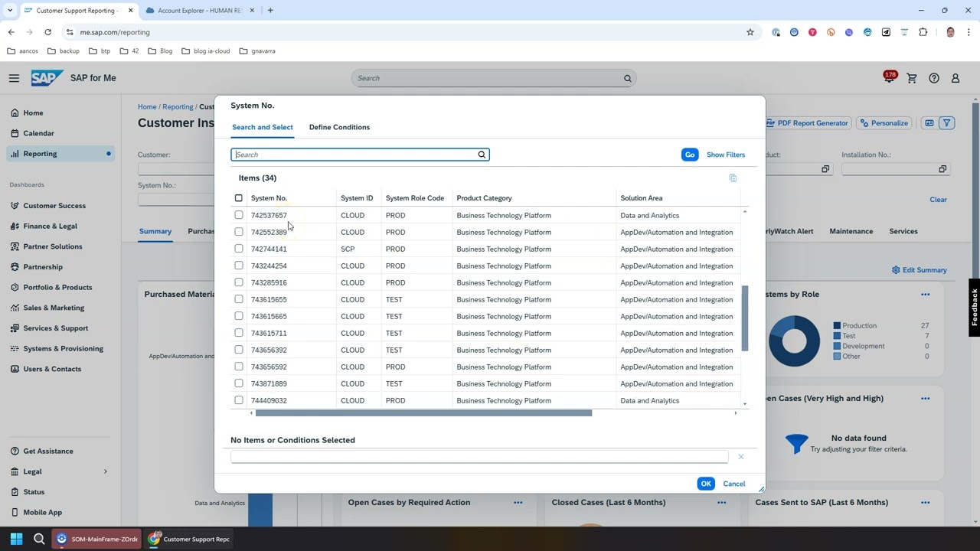Expand the Legal sidebar submenu arrow

click(x=106, y=471)
